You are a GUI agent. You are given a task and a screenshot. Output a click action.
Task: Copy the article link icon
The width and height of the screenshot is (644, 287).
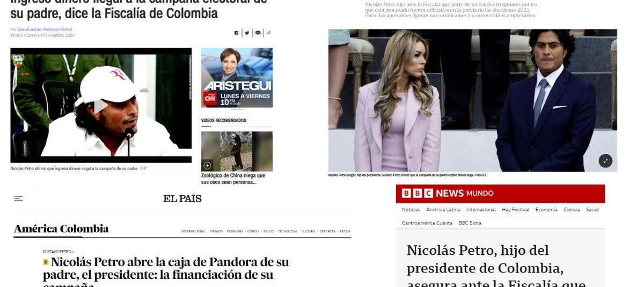(x=269, y=33)
